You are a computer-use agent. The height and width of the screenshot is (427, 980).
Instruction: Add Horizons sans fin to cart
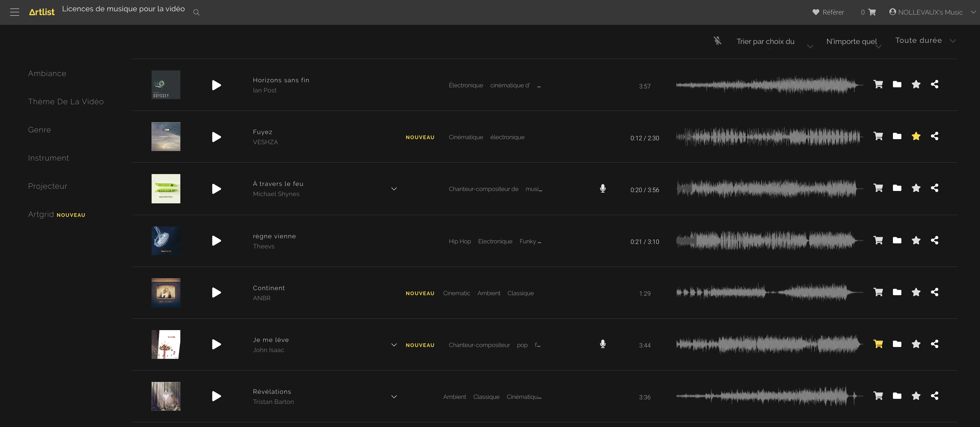(x=878, y=84)
